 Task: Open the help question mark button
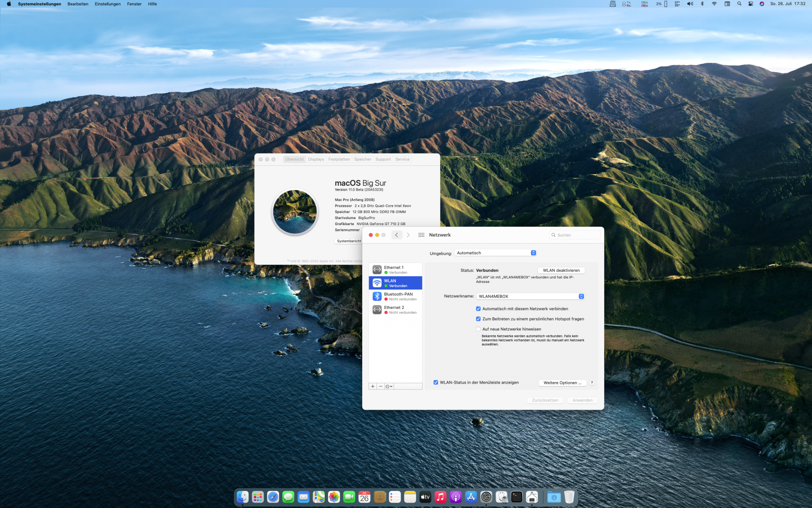pos(592,383)
